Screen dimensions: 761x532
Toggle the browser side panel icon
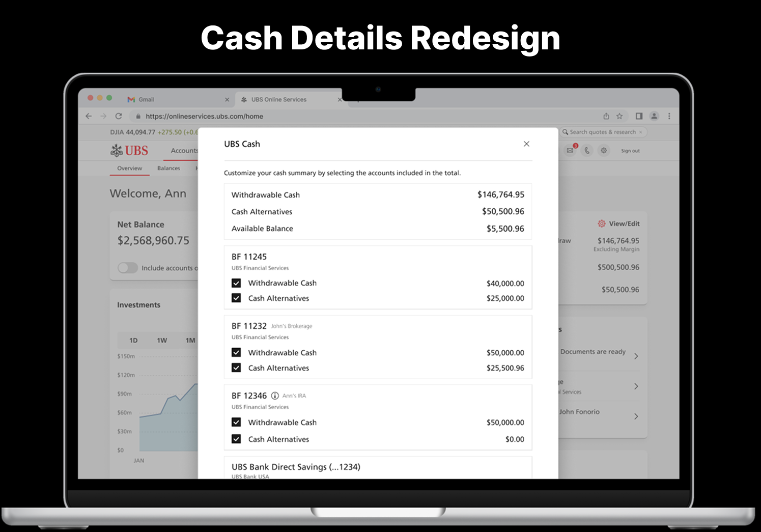pos(639,116)
